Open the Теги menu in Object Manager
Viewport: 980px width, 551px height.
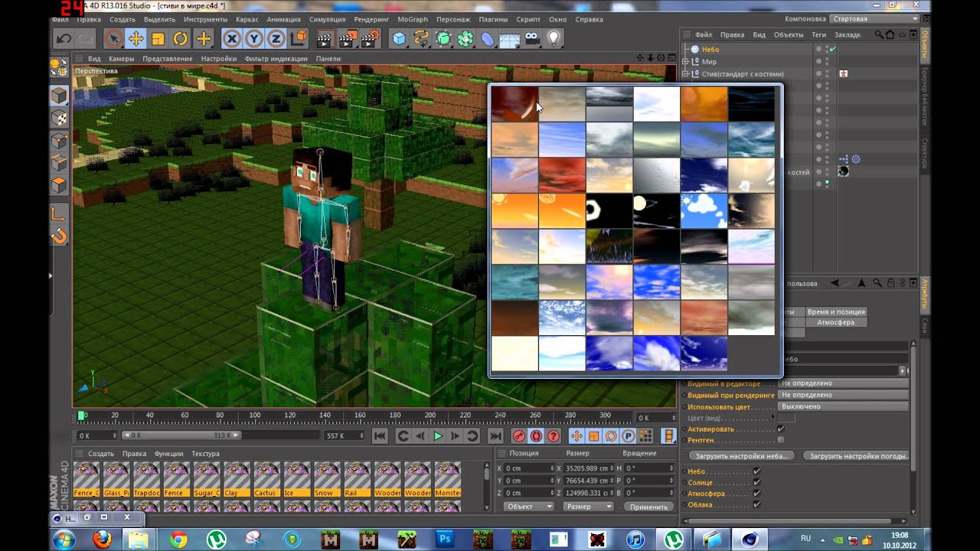(x=818, y=34)
